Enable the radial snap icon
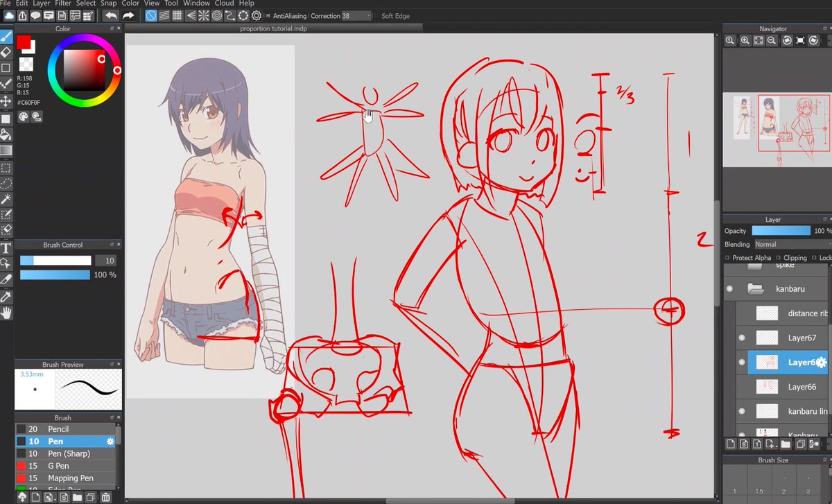Viewport: 832px width, 504px height. (204, 15)
